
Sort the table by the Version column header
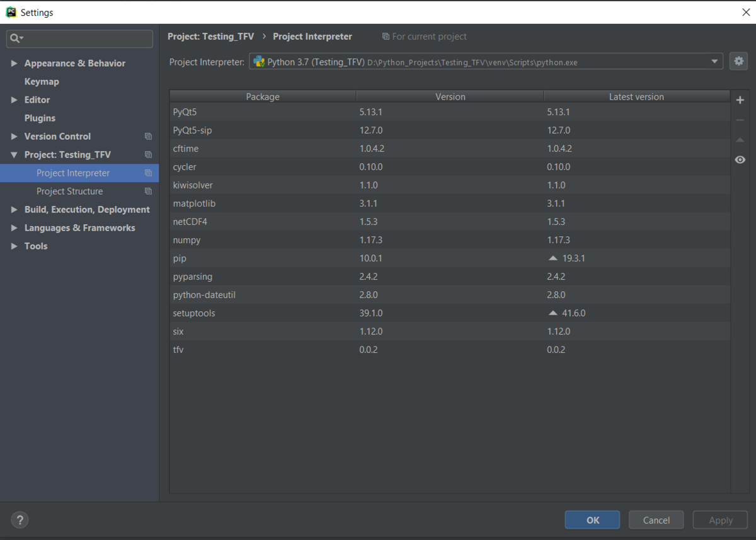click(x=450, y=96)
